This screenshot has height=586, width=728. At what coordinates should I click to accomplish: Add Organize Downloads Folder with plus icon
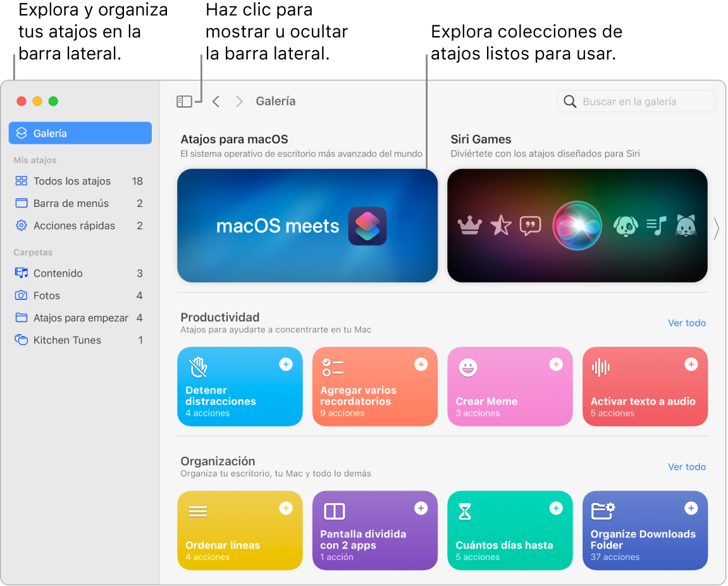[x=691, y=508]
